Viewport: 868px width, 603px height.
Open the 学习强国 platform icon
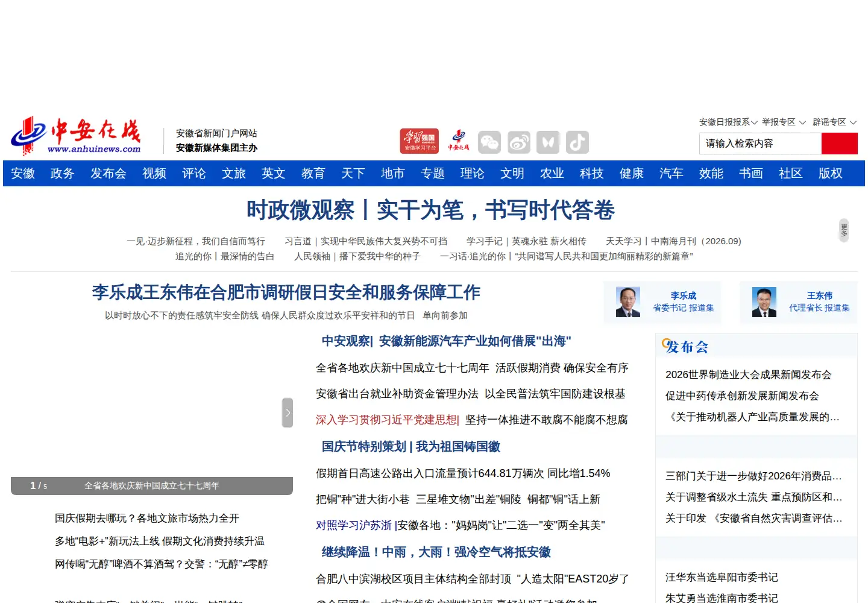[419, 141]
